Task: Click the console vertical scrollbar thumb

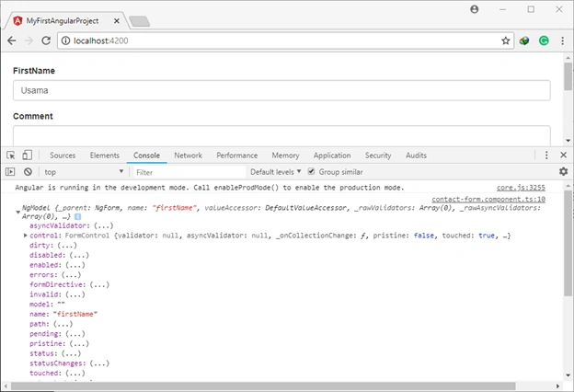Action: pyautogui.click(x=568, y=243)
